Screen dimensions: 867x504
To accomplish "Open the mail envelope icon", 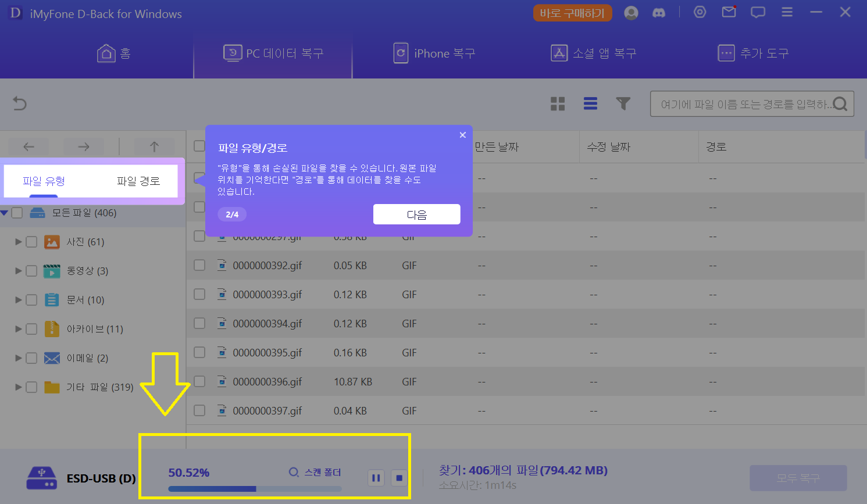I will tap(729, 12).
